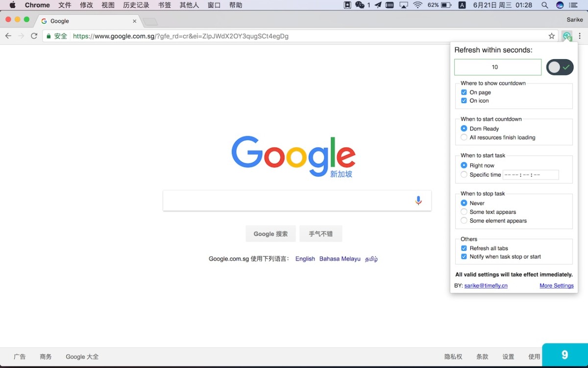Open Spotlight search in the menu bar
The image size is (588, 368).
(x=544, y=5)
